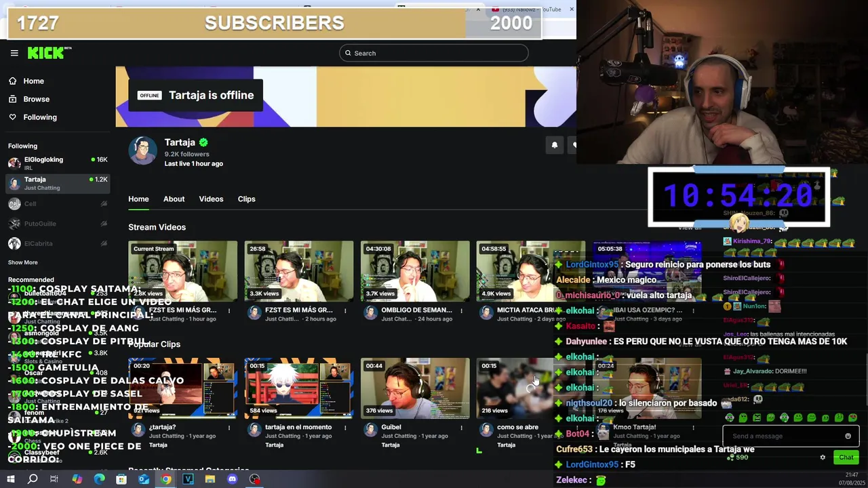Viewport: 868px width, 488px height.
Task: Open offline channel Cell in sidebar
Action: (x=58, y=204)
